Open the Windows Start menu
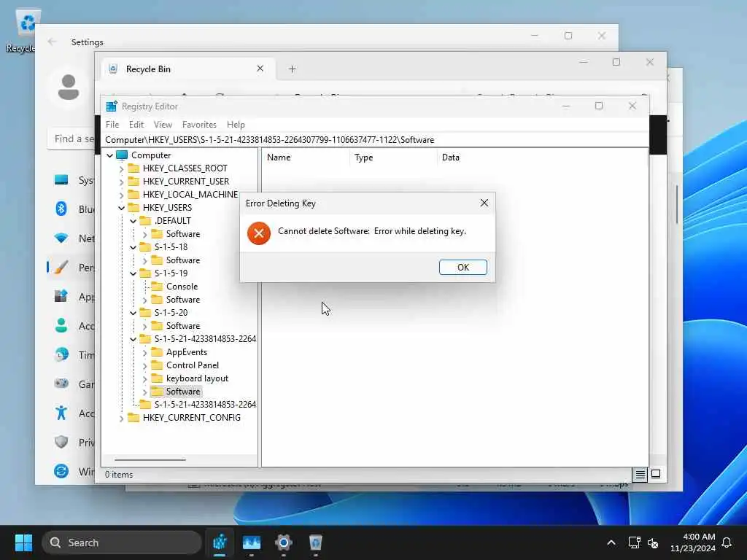Image resolution: width=747 pixels, height=560 pixels. (x=23, y=542)
